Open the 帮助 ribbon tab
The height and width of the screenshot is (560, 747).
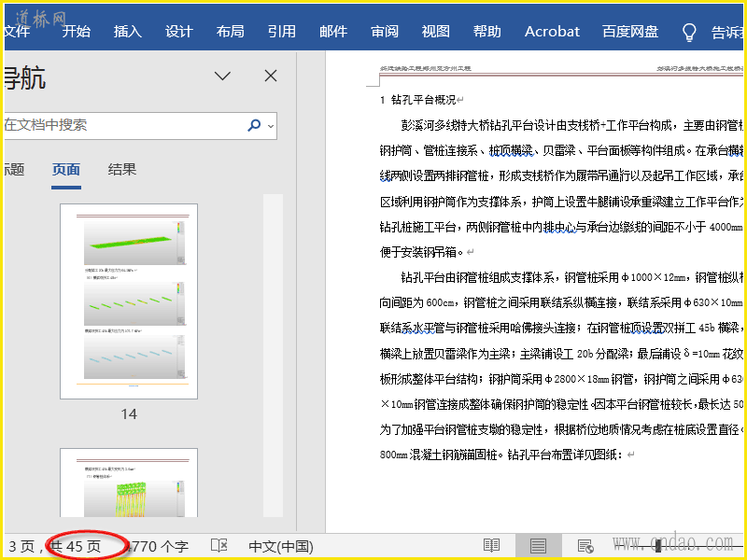coord(486,32)
